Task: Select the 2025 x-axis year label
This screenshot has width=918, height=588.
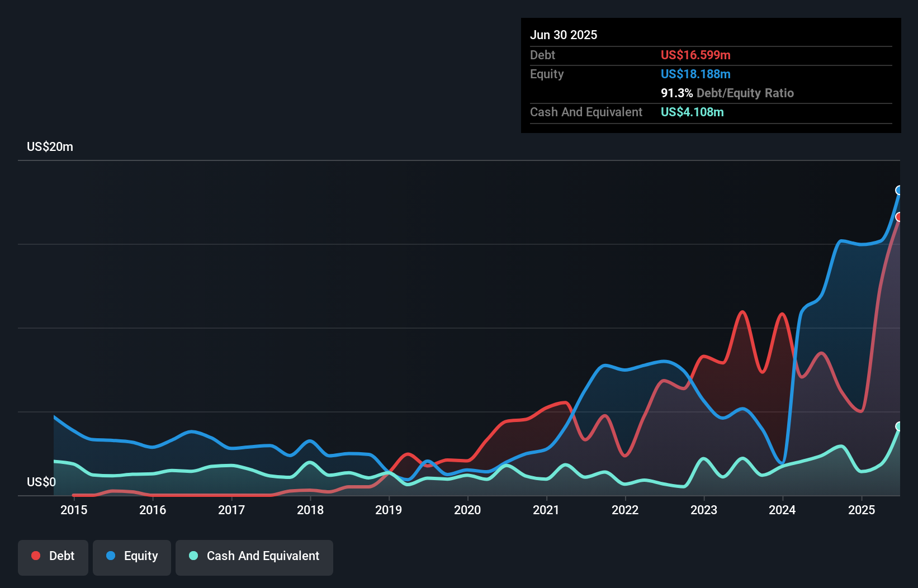Action: [861, 510]
